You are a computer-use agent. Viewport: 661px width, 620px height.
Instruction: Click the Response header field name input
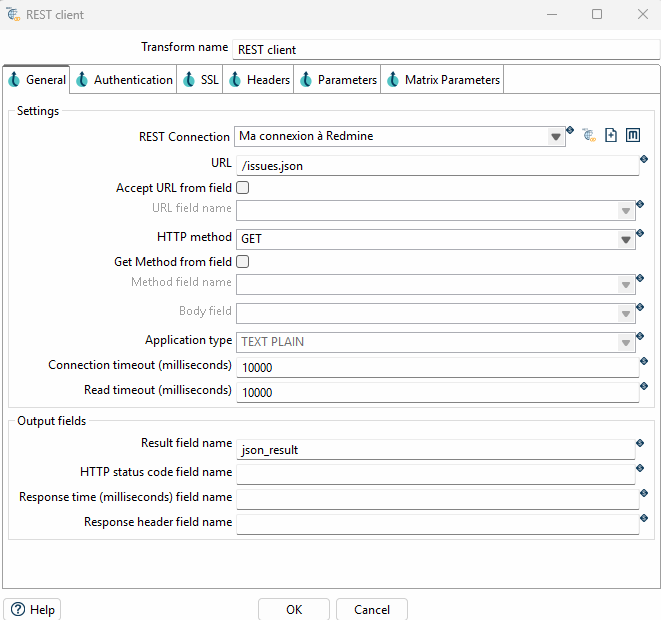(x=438, y=524)
